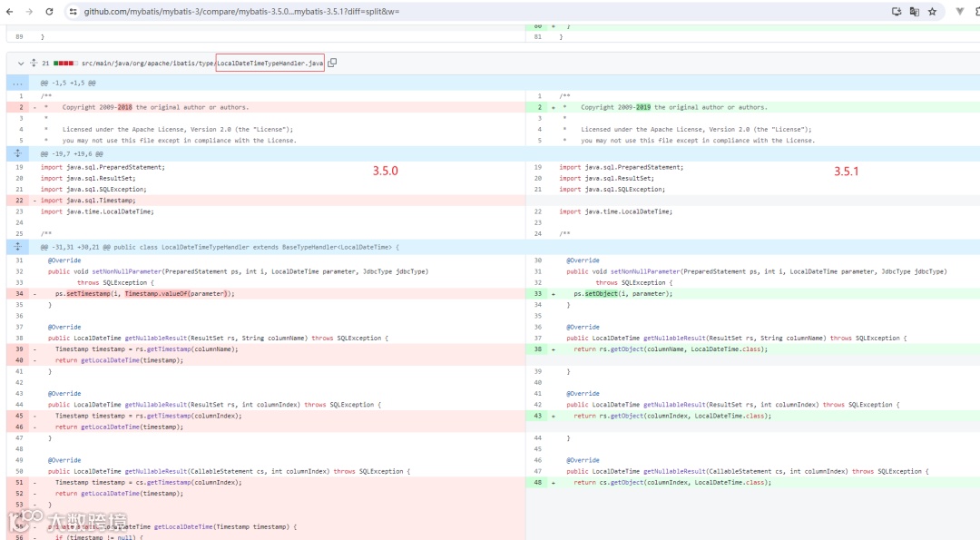Open site information icon beside the URL
Viewport: 980px width, 540px height.
point(73,11)
